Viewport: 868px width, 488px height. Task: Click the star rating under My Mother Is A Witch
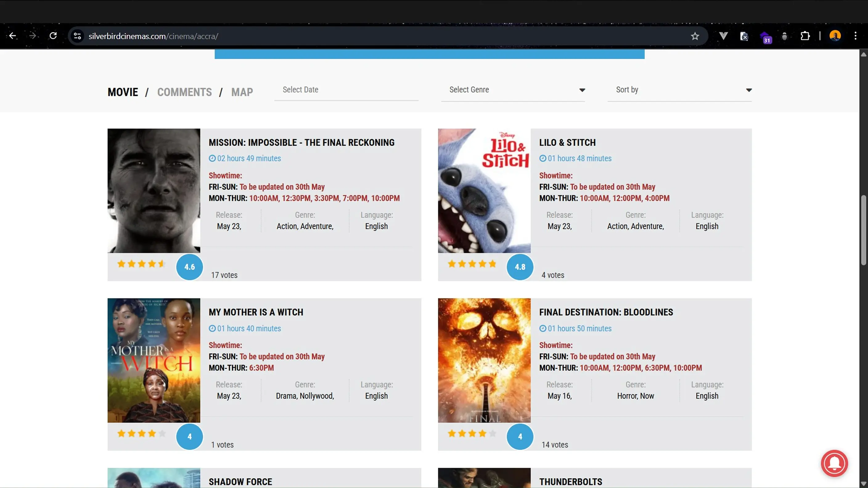[x=141, y=433]
